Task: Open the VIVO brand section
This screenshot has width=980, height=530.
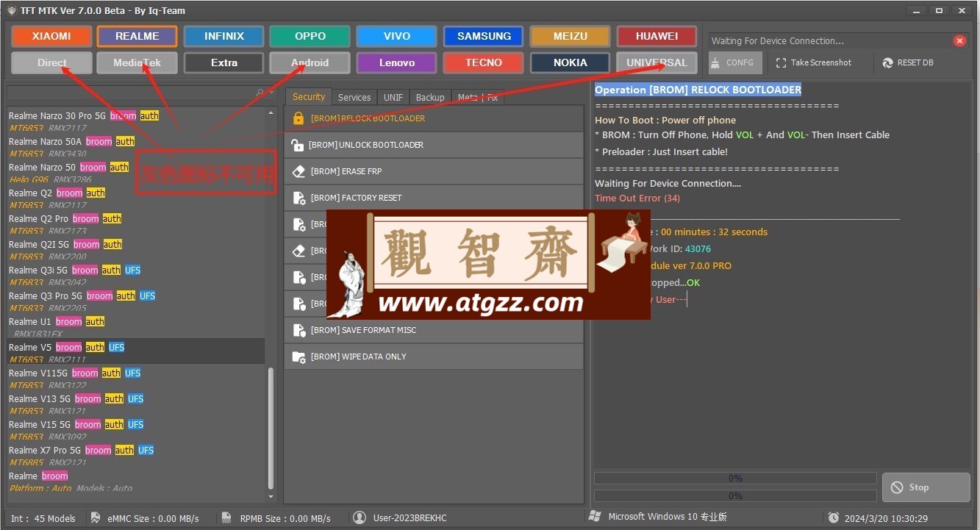Action: click(397, 36)
